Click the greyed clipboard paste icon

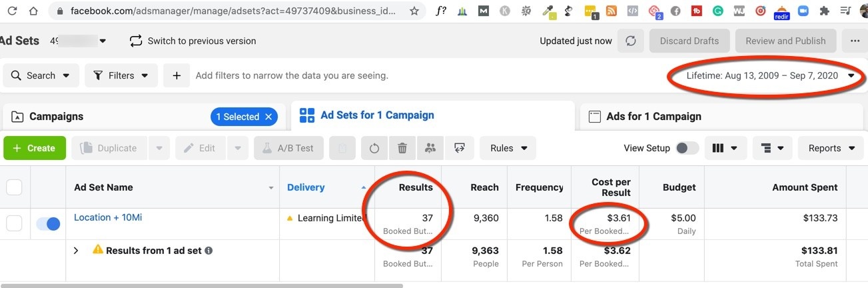point(342,148)
